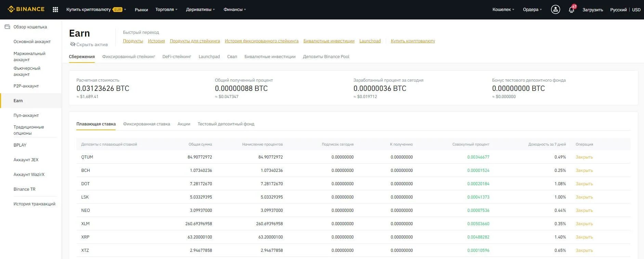644x259 pixels.
Task: Open Пул-аккаунт in sidebar
Action: [x=26, y=115]
